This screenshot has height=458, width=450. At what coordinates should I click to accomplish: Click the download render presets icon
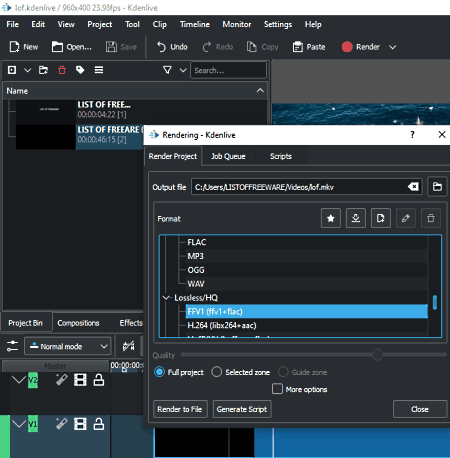coord(356,218)
